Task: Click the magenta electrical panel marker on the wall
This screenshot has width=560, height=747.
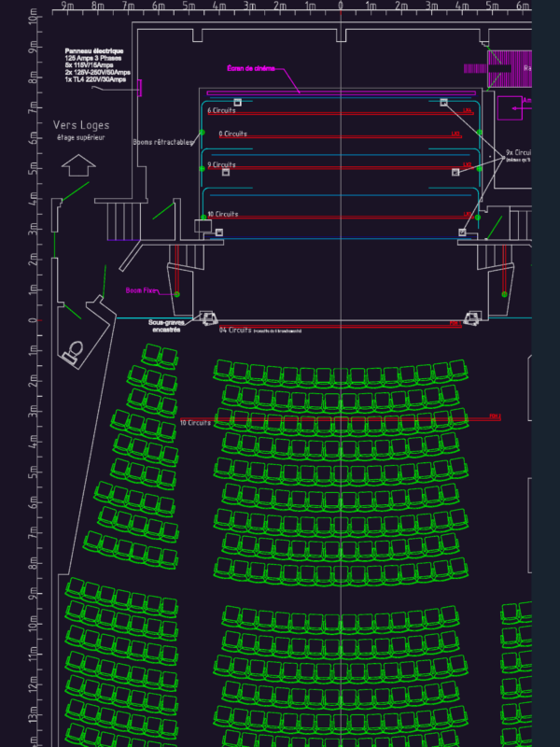Action: pos(139,88)
